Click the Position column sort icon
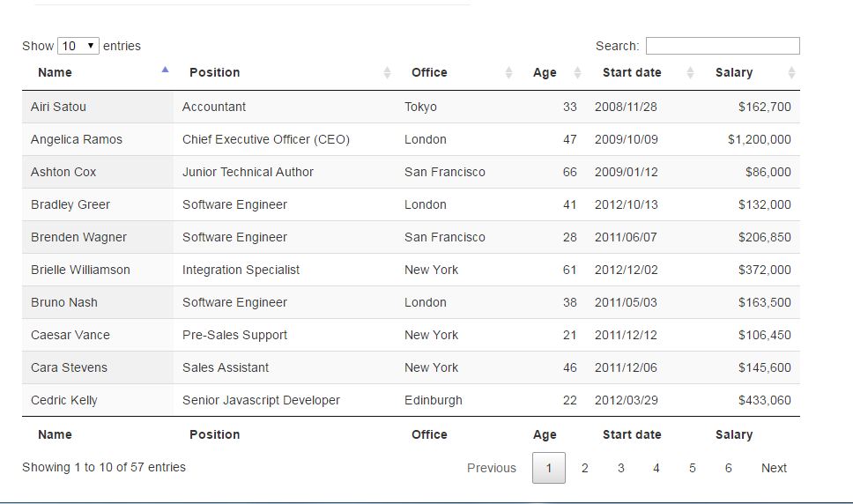This screenshot has height=504, width=853. tap(387, 72)
